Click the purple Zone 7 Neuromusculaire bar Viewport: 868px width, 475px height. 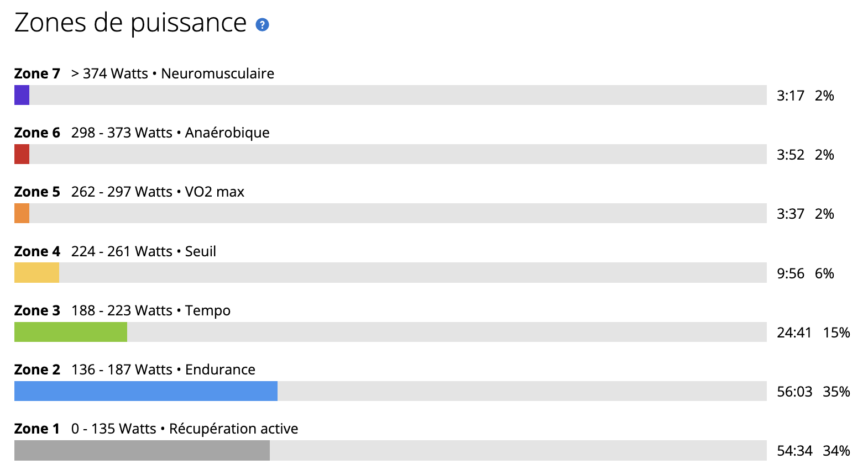pos(22,95)
